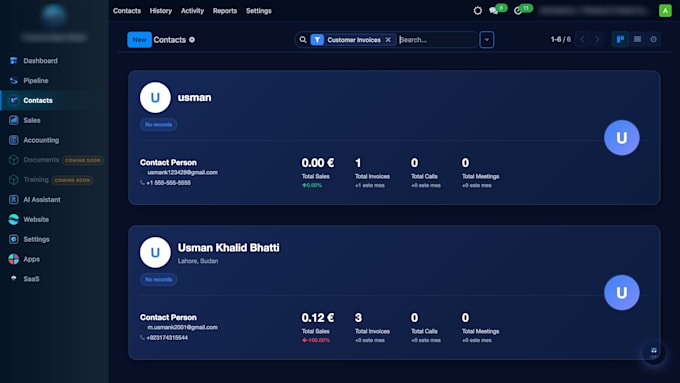Click the Documents sidebar entry

pyautogui.click(x=41, y=160)
